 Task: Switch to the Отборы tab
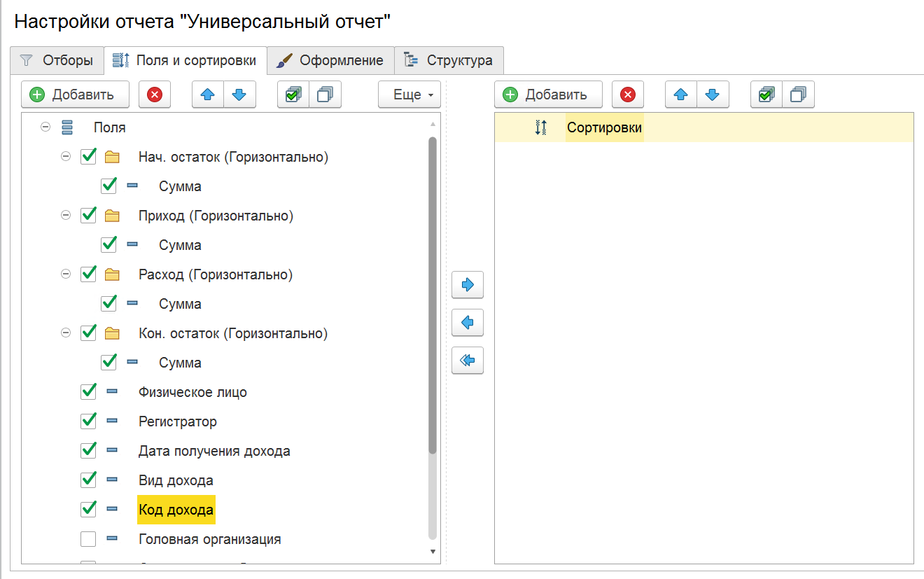57,60
